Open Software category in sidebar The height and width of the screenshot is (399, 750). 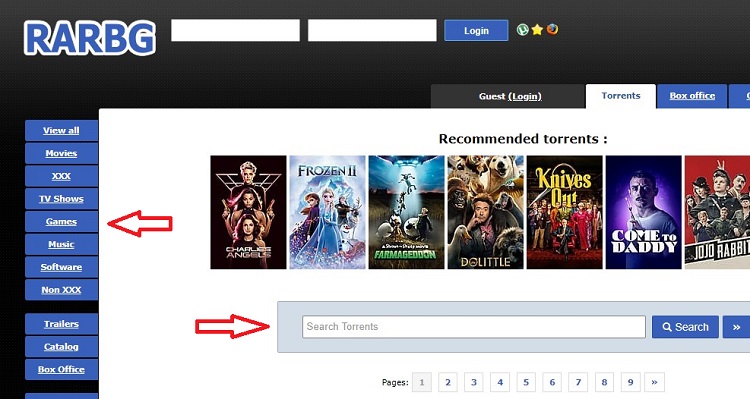61,267
